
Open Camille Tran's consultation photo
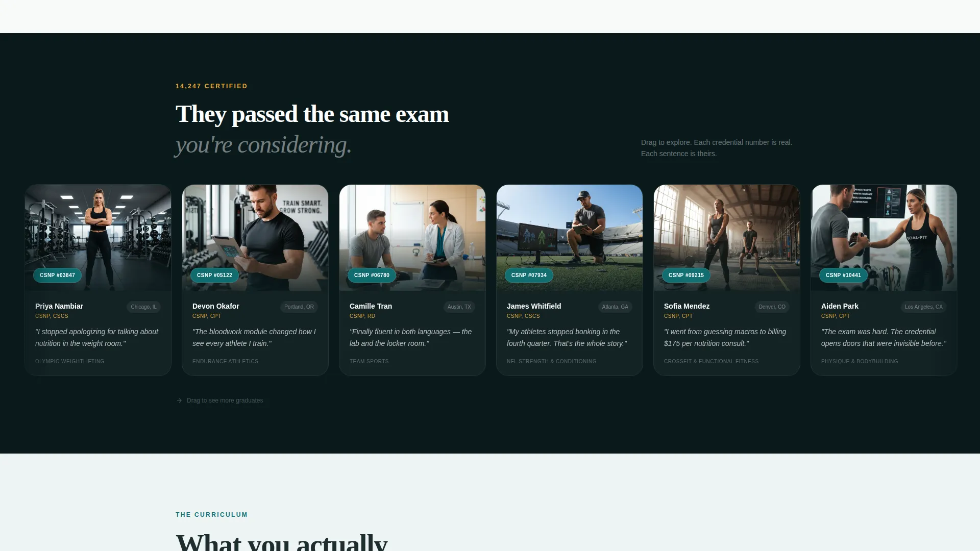[x=412, y=238]
